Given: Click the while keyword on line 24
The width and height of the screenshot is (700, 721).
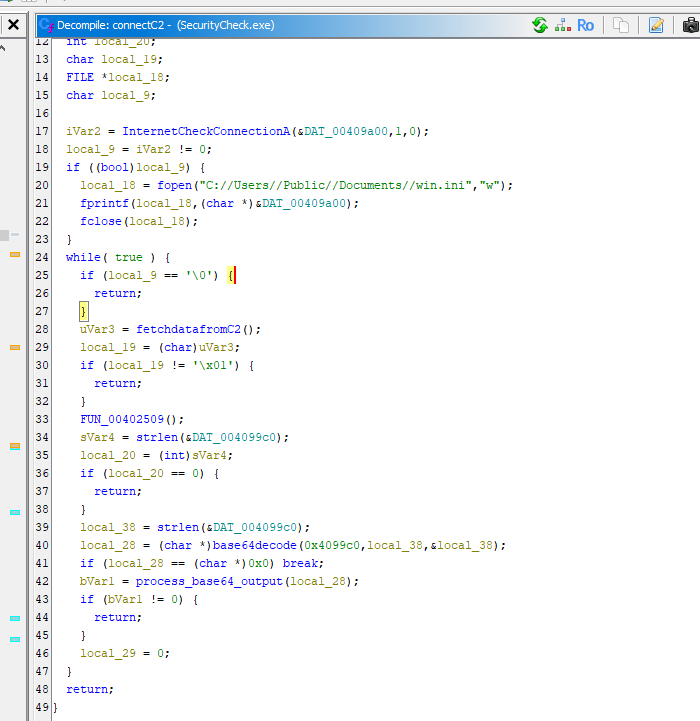Looking at the screenshot, I should [x=83, y=258].
